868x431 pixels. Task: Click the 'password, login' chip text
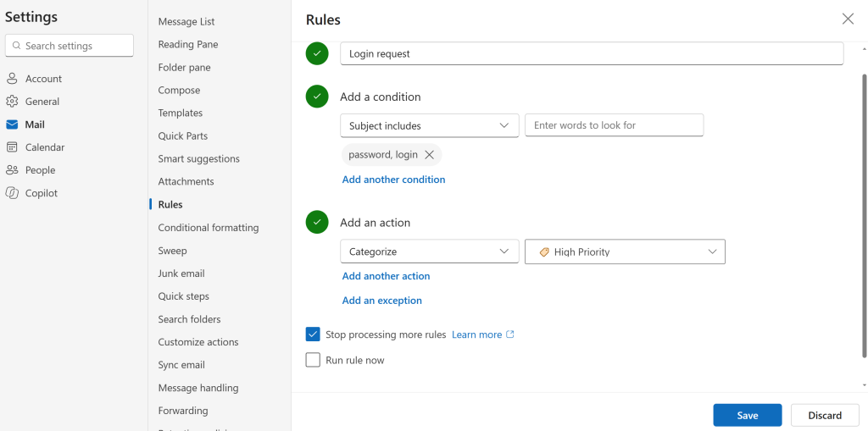click(383, 155)
